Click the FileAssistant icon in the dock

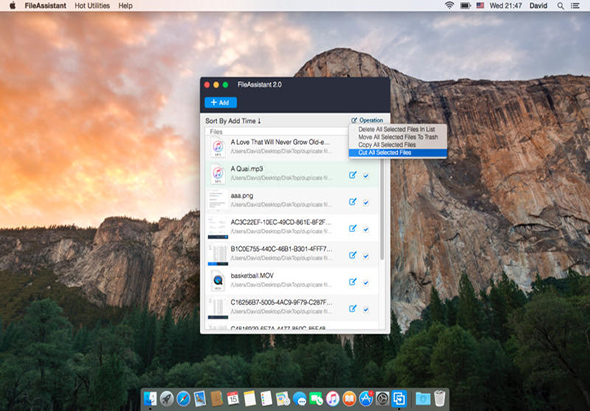[x=399, y=399]
